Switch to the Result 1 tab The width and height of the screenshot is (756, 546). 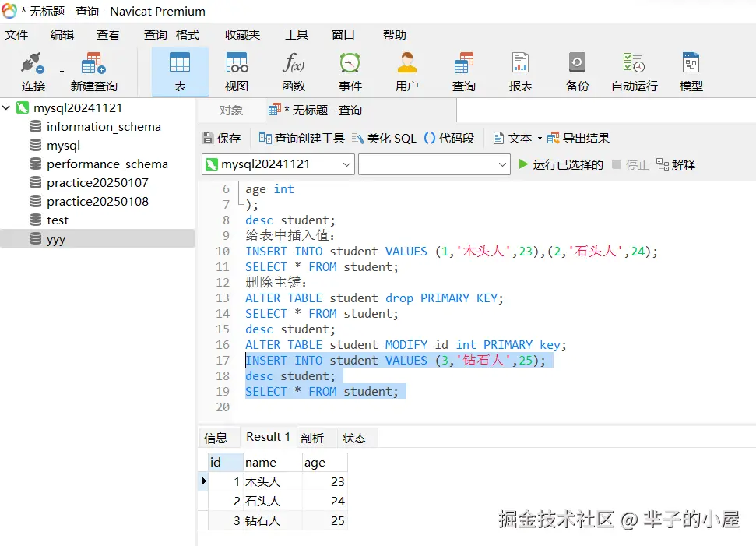pyautogui.click(x=268, y=437)
